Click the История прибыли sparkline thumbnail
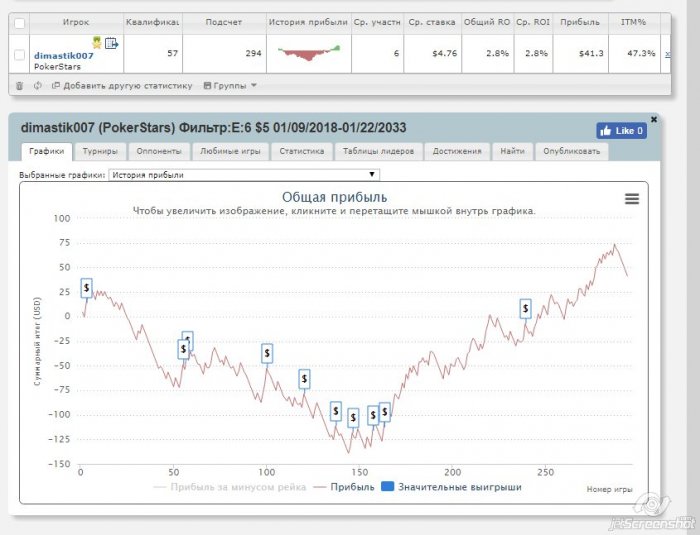This screenshot has width=700, height=535. tap(309, 53)
